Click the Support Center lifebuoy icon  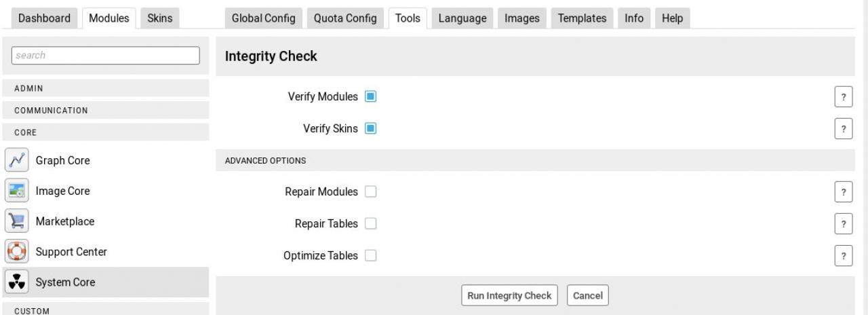[16, 252]
